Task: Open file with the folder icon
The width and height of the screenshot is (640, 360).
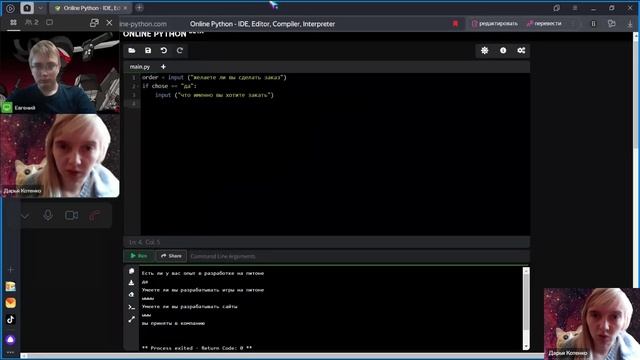Action: coord(131,51)
